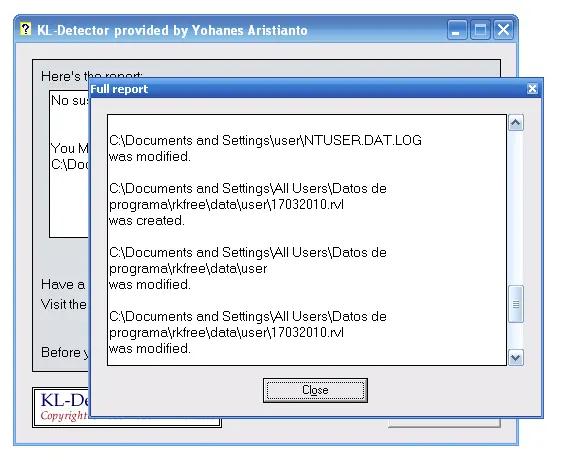The image size is (562, 461).
Task: Click scrollbar track above the thumb
Action: coord(516,208)
